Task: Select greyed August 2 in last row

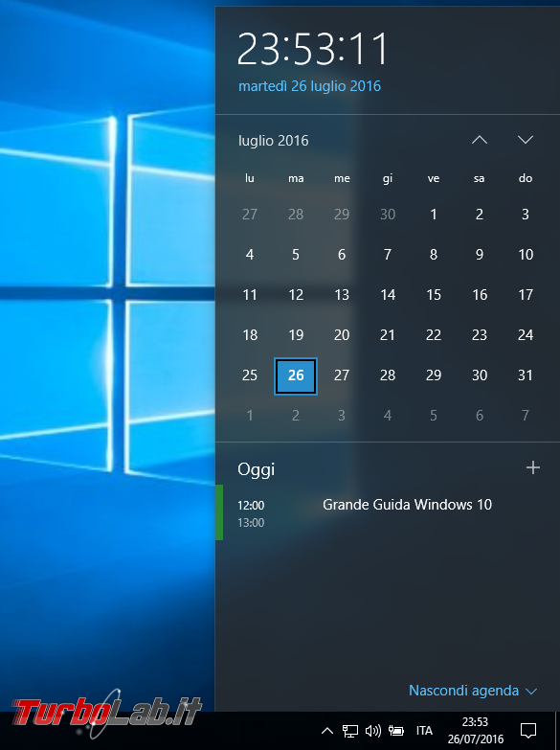Action: coord(296,415)
